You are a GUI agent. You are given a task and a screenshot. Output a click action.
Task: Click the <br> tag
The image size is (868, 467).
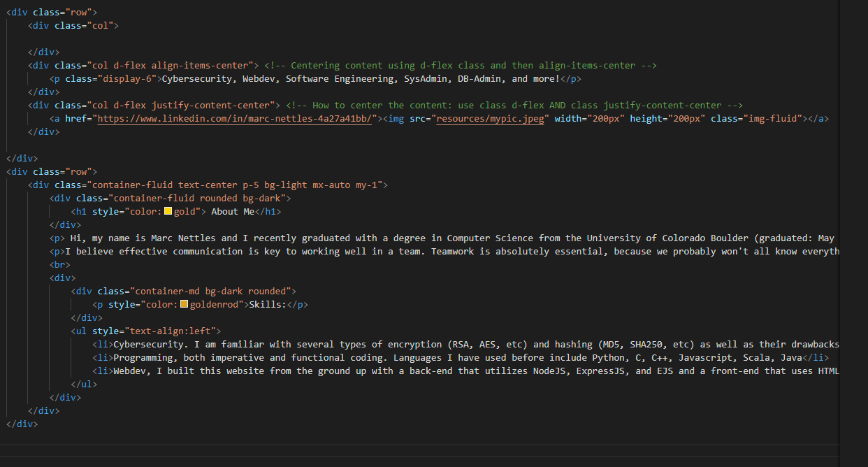click(x=60, y=265)
